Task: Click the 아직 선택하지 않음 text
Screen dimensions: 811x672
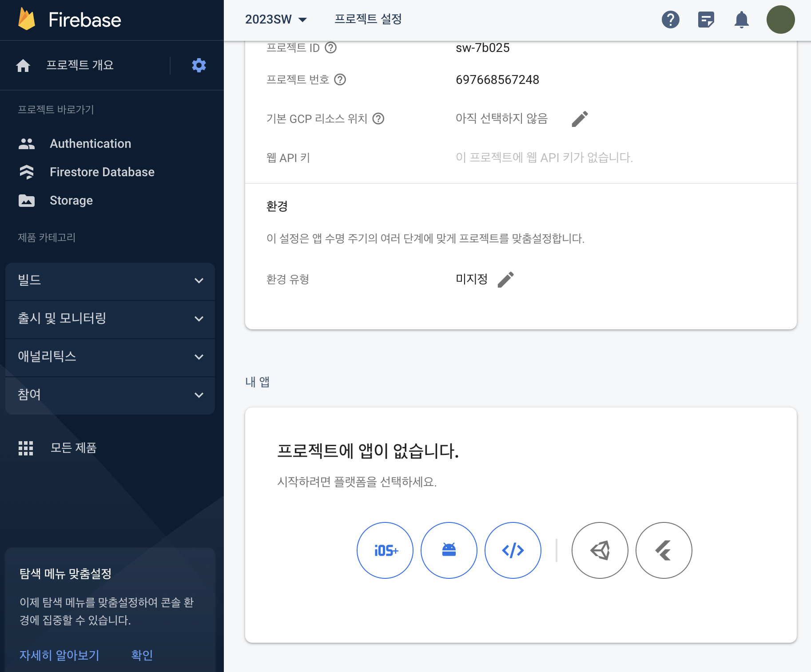Action: tap(502, 119)
